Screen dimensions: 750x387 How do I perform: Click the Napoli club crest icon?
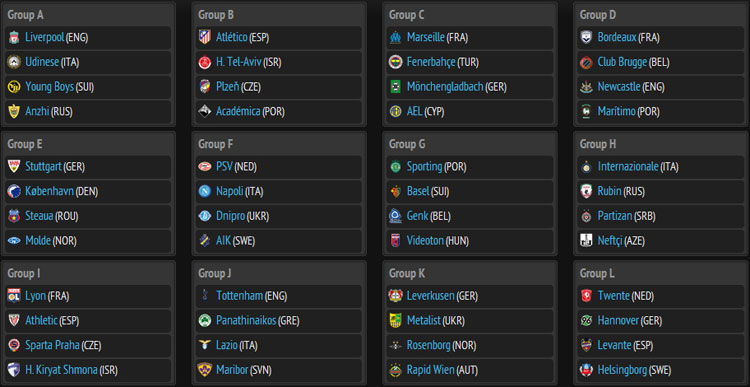click(205, 191)
